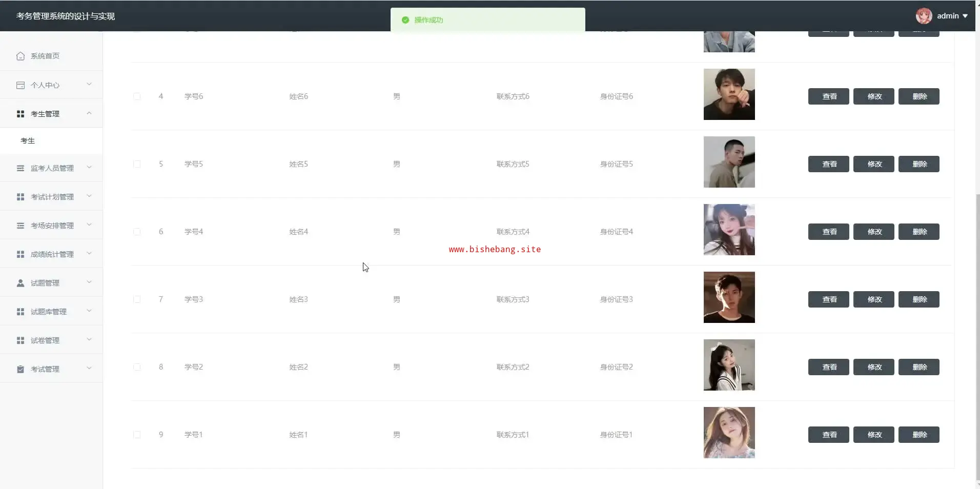Image resolution: width=980 pixels, height=489 pixels.
Task: Click the grid icon beside 试题库管理
Action: pos(21,312)
